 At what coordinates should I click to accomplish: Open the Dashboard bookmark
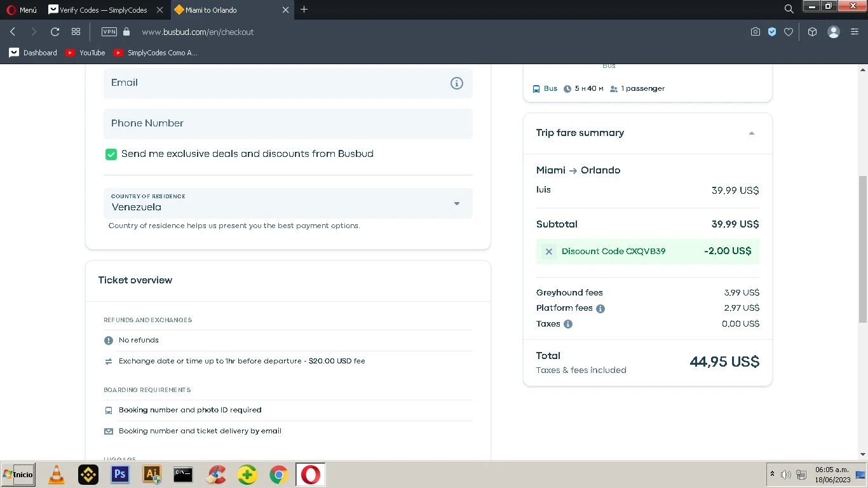(33, 53)
